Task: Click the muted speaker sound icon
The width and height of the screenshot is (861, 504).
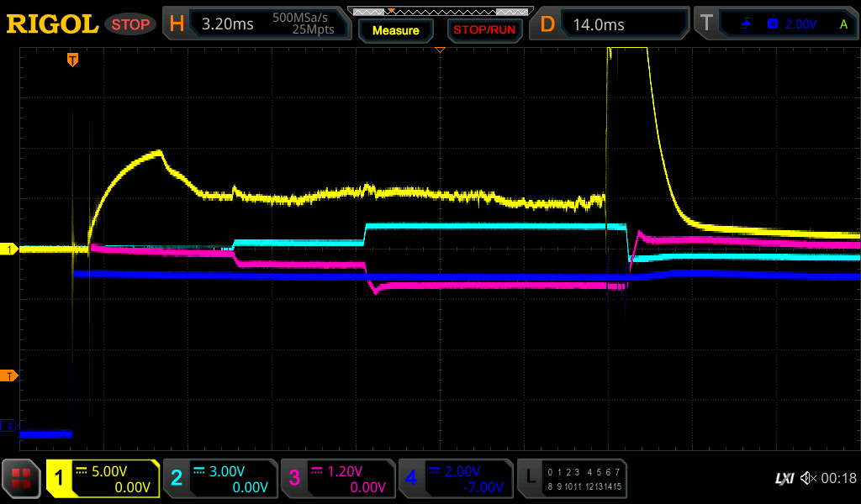Action: click(807, 479)
